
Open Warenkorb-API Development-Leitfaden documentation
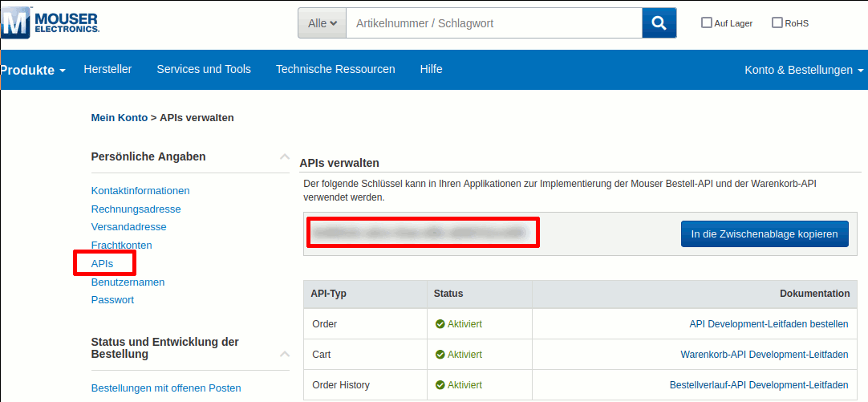[764, 355]
